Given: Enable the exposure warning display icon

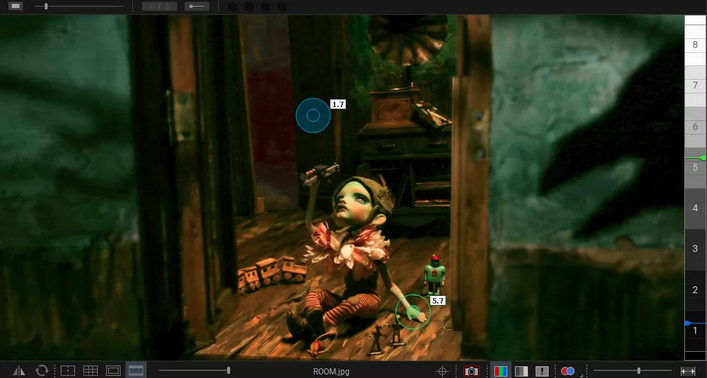Looking at the screenshot, I should (x=542, y=371).
